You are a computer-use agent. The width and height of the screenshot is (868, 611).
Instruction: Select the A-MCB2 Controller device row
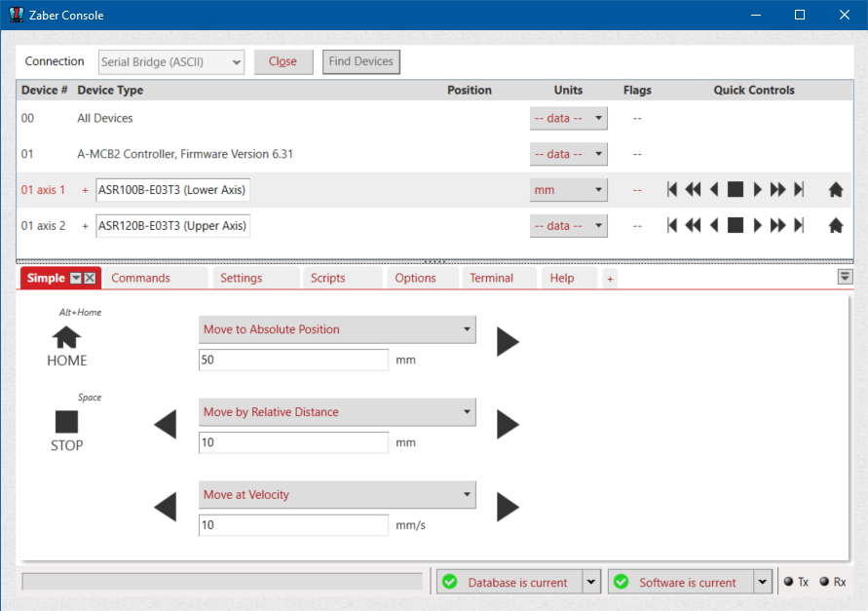coord(434,154)
